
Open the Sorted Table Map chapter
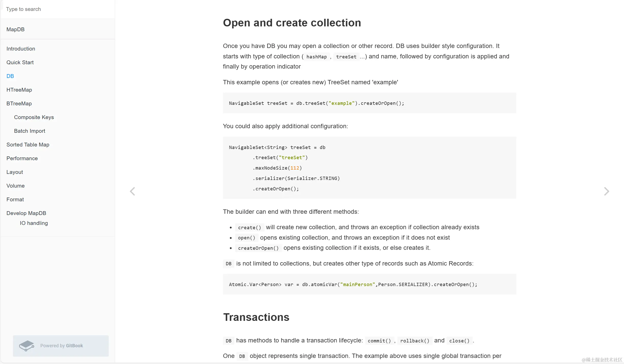tap(28, 145)
